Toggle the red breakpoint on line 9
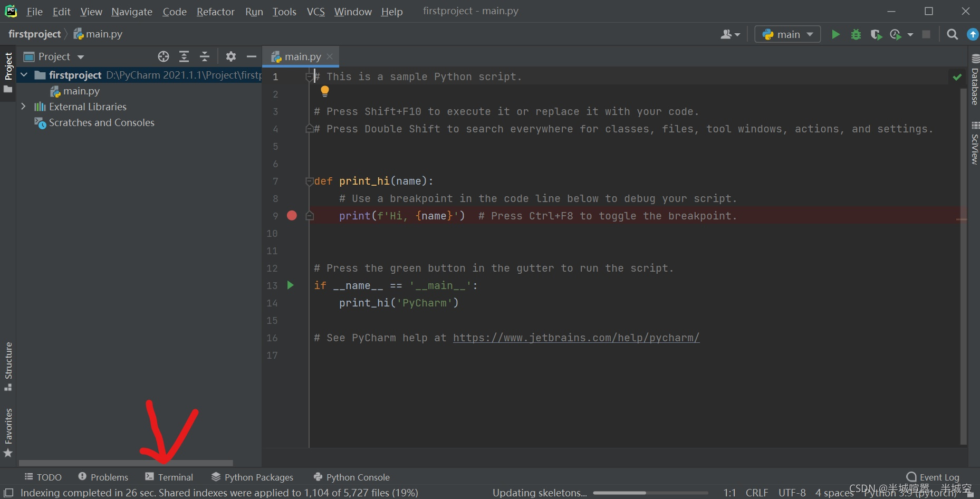This screenshot has height=499, width=980. click(292, 215)
